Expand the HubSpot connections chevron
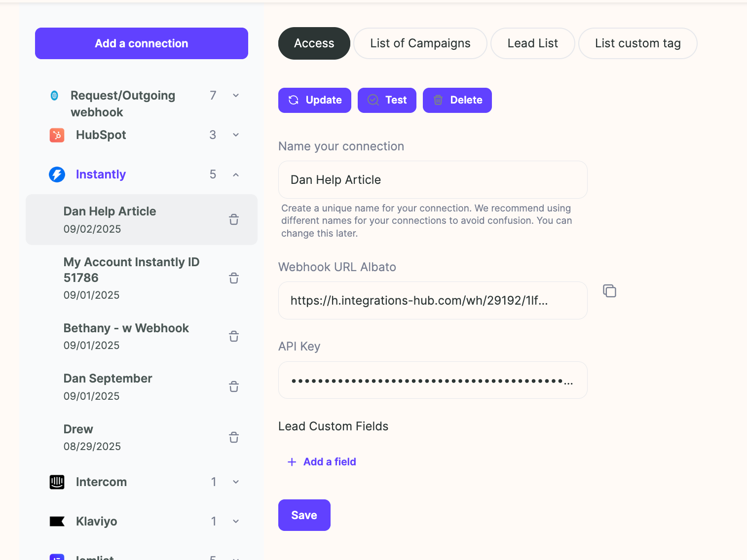Image resolution: width=747 pixels, height=560 pixels. pyautogui.click(x=236, y=135)
